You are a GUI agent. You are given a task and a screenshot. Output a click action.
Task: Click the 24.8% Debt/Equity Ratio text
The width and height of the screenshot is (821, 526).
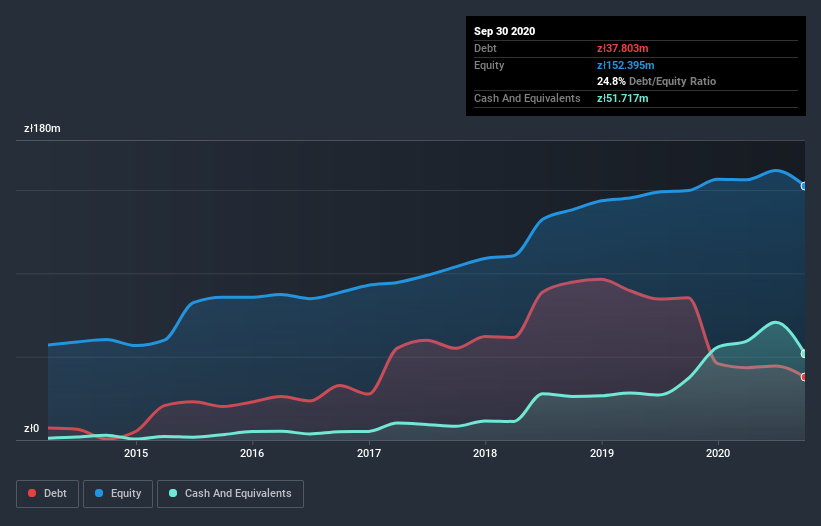[x=656, y=82]
